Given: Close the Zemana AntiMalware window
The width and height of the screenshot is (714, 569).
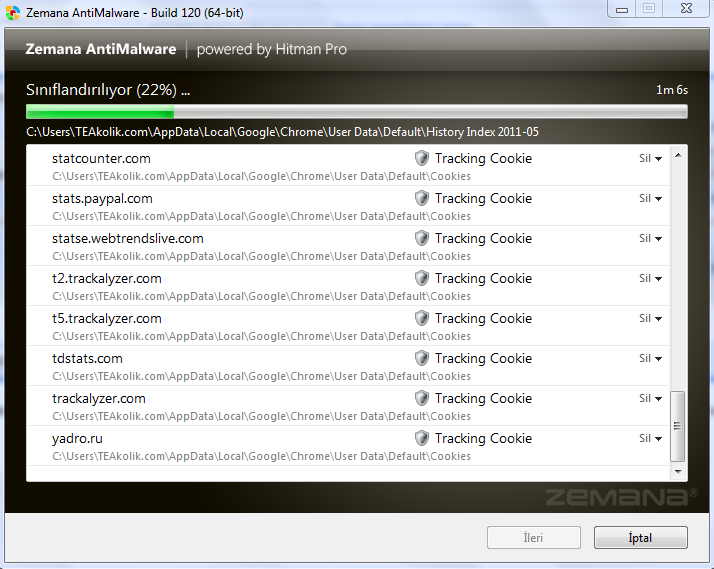Looking at the screenshot, I should (687, 9).
